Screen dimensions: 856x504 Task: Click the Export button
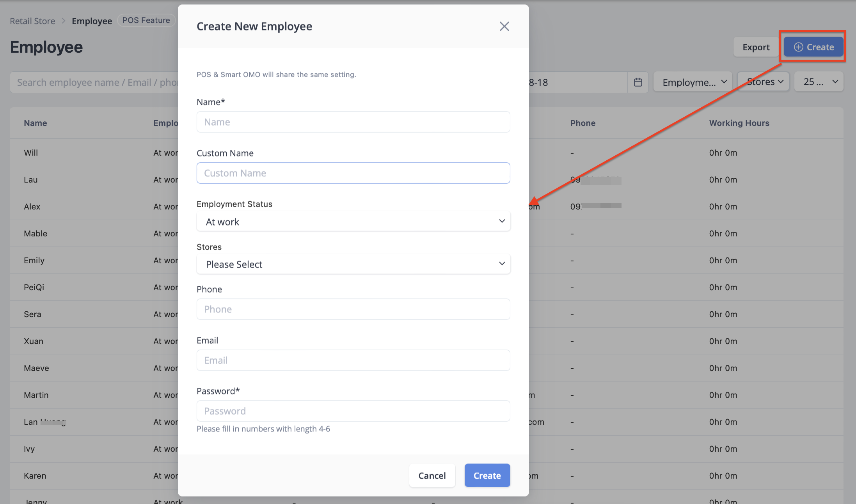[x=756, y=47]
